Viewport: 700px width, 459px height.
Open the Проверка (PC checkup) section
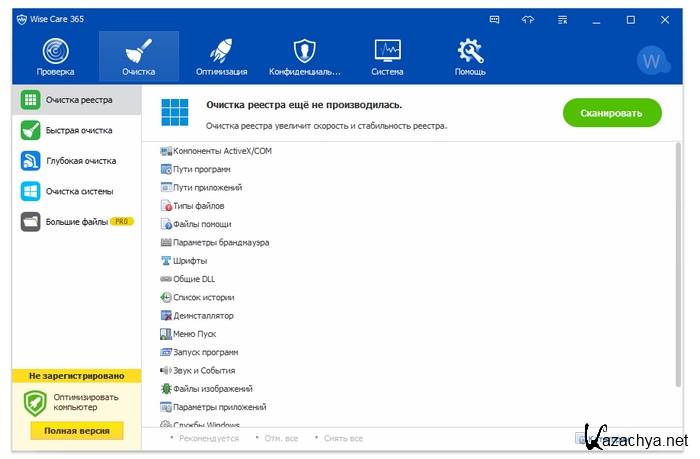pyautogui.click(x=56, y=57)
